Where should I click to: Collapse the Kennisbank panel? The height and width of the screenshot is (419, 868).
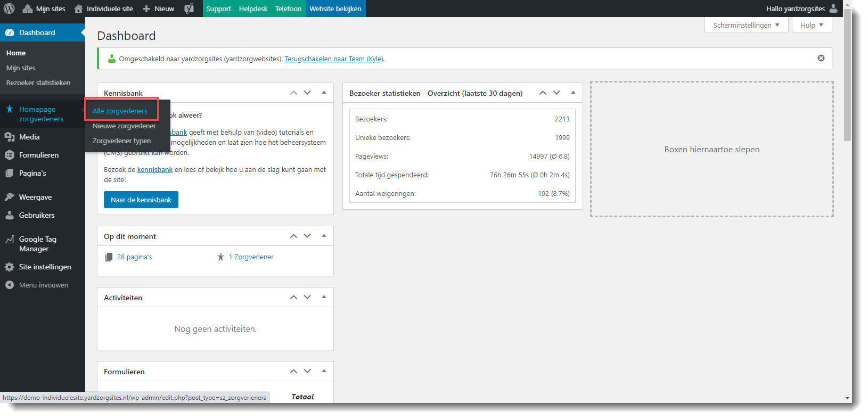[x=324, y=93]
